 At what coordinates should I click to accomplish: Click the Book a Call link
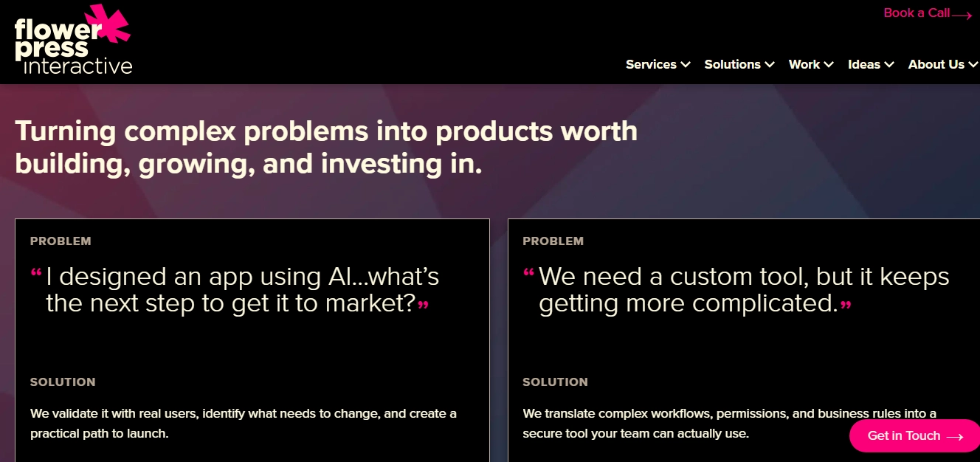pyautogui.click(x=928, y=13)
